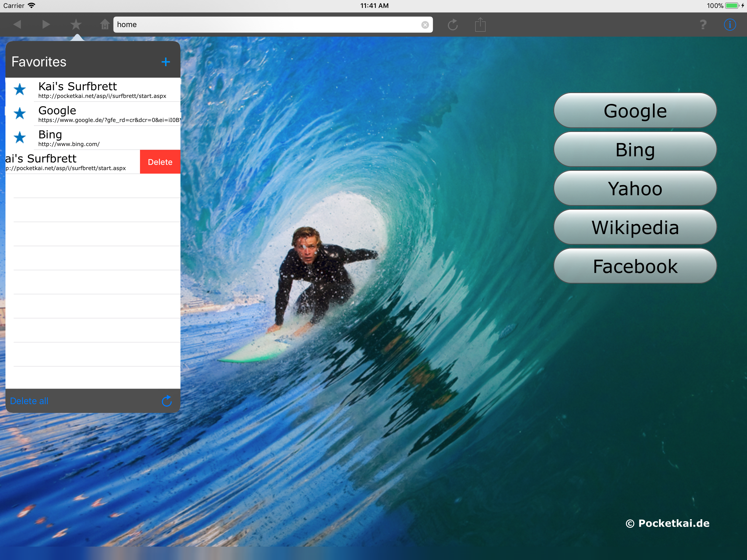Tap the forward navigation arrow
The width and height of the screenshot is (747, 560).
click(x=46, y=24)
